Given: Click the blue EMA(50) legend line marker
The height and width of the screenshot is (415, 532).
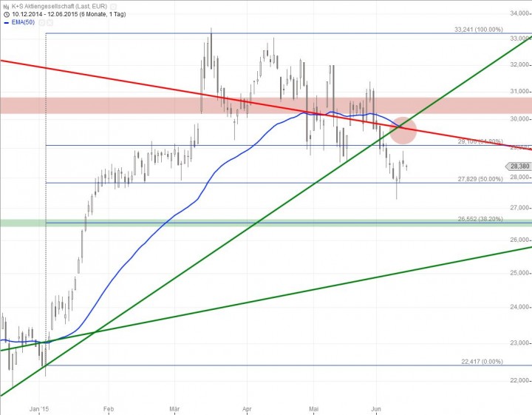Looking at the screenshot, I should tap(6, 22).
